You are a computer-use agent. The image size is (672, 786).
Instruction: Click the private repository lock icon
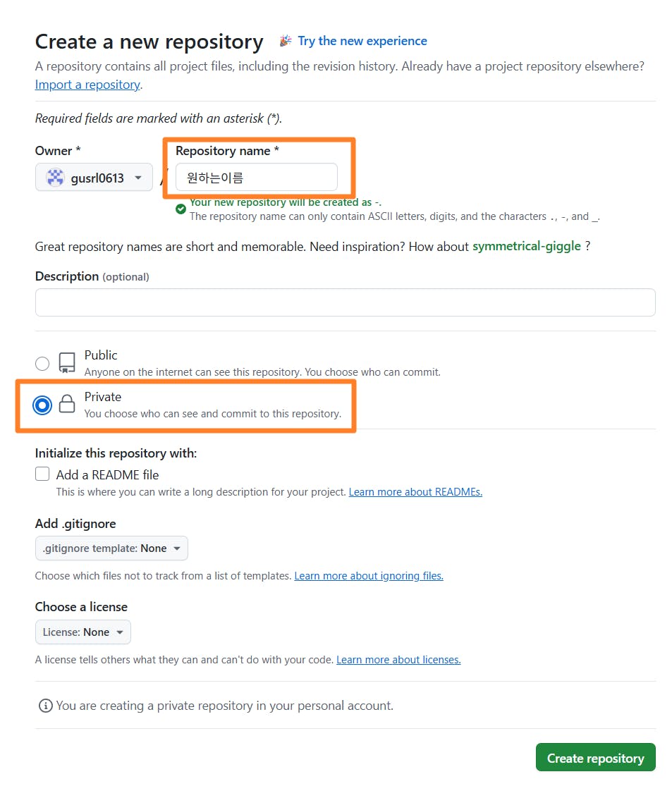pos(67,404)
